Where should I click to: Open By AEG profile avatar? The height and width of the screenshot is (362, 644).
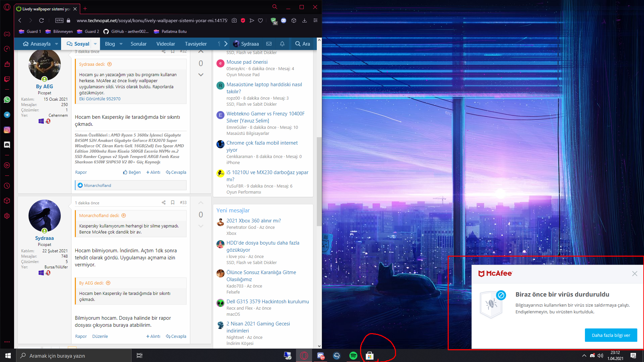(x=45, y=64)
